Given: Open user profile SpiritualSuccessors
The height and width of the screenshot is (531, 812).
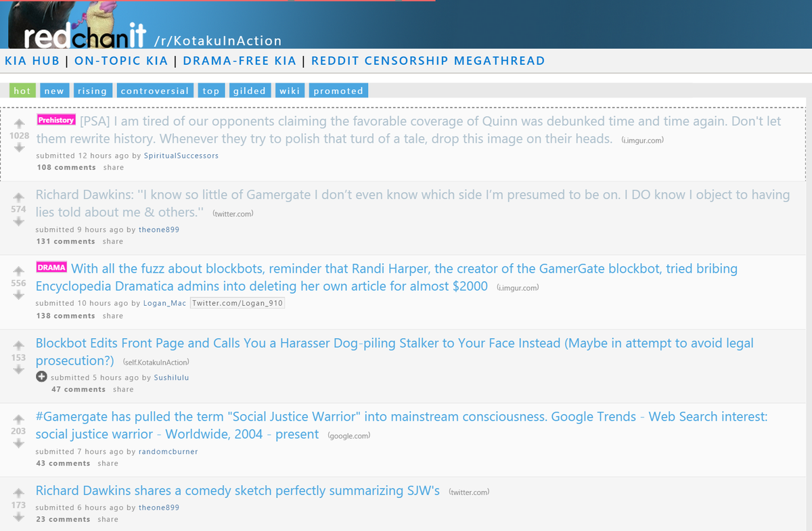Looking at the screenshot, I should click(181, 156).
